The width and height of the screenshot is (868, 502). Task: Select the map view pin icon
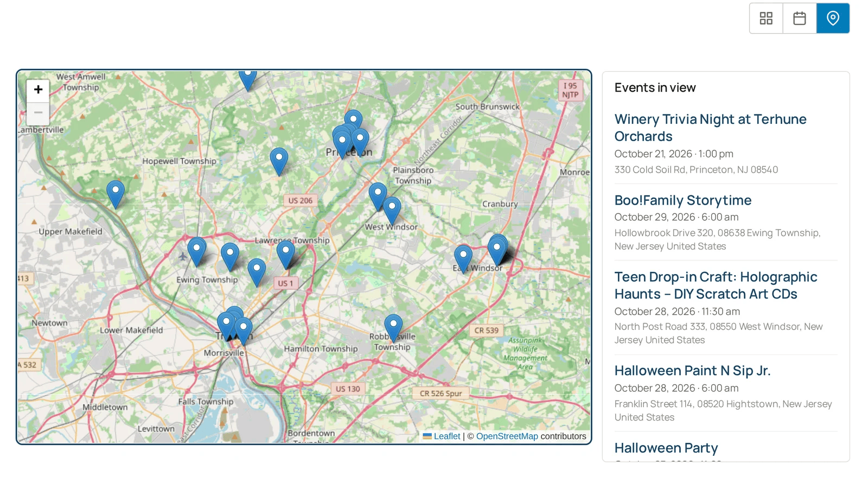833,18
